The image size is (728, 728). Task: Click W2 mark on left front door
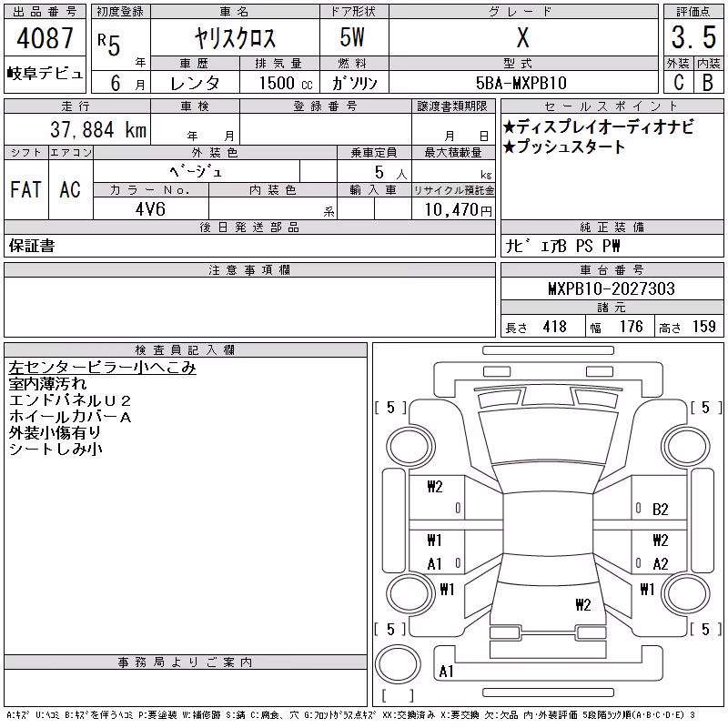[x=435, y=487]
